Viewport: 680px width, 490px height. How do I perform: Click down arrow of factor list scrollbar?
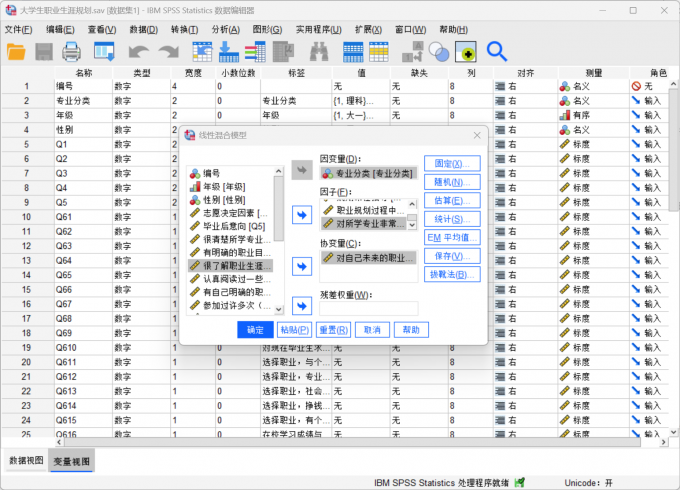click(412, 225)
